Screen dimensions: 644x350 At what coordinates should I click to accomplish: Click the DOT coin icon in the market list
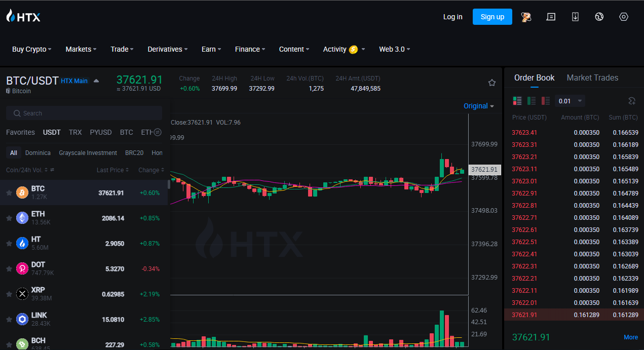click(22, 269)
